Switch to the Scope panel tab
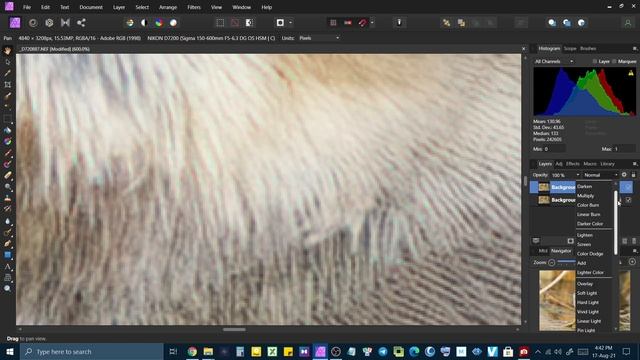The width and height of the screenshot is (640, 360). [x=570, y=49]
